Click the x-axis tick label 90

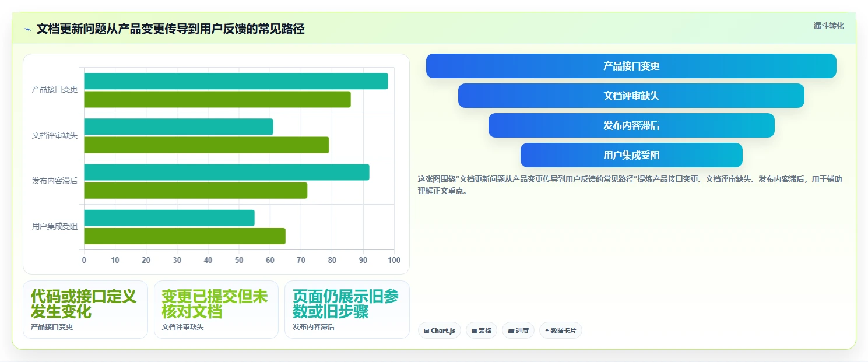[x=363, y=260]
